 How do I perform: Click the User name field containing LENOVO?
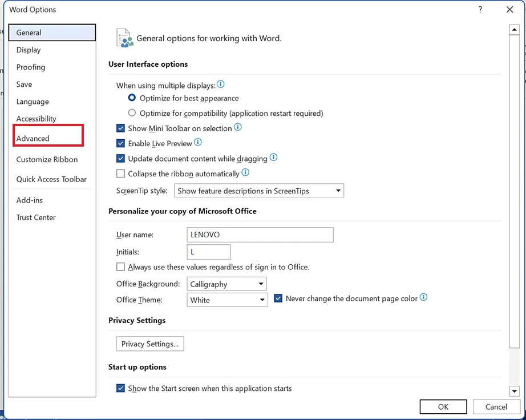pyautogui.click(x=260, y=235)
